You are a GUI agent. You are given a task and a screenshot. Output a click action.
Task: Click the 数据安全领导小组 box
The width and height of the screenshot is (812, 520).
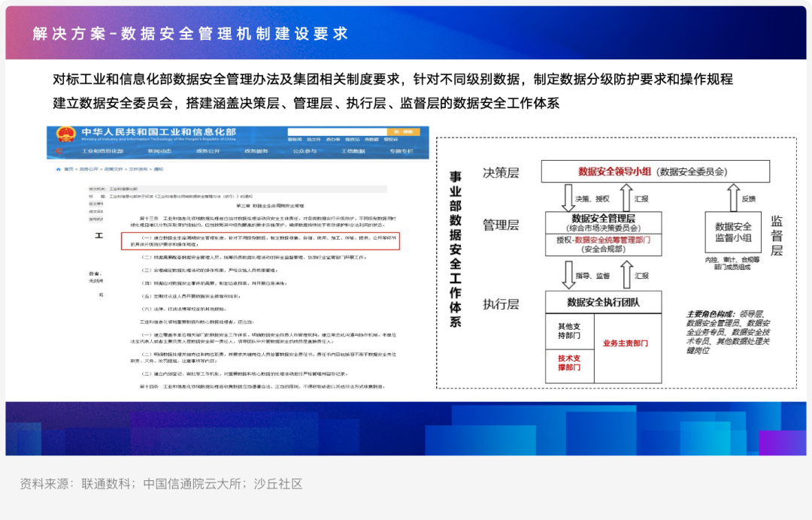(x=655, y=171)
